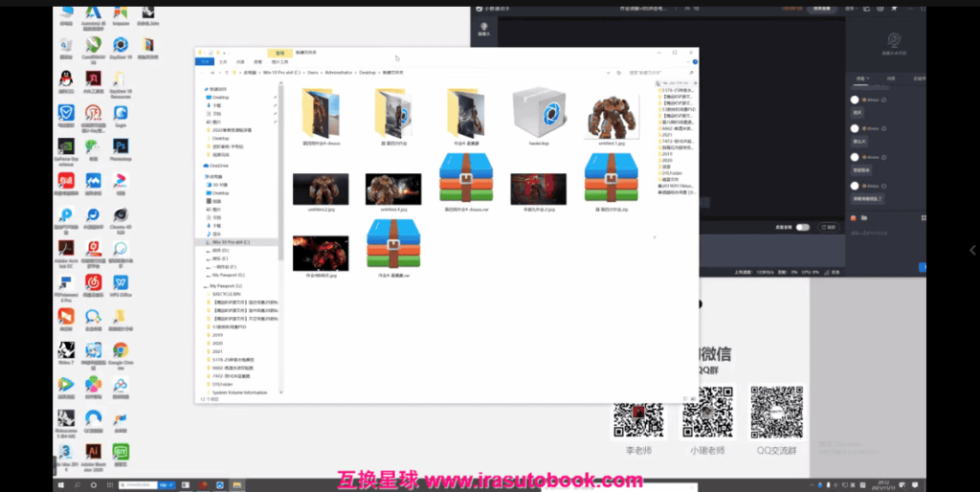Screen dimensions: 980x492
Task: Switch to the View tab in Explorer ribbon
Action: (255, 61)
